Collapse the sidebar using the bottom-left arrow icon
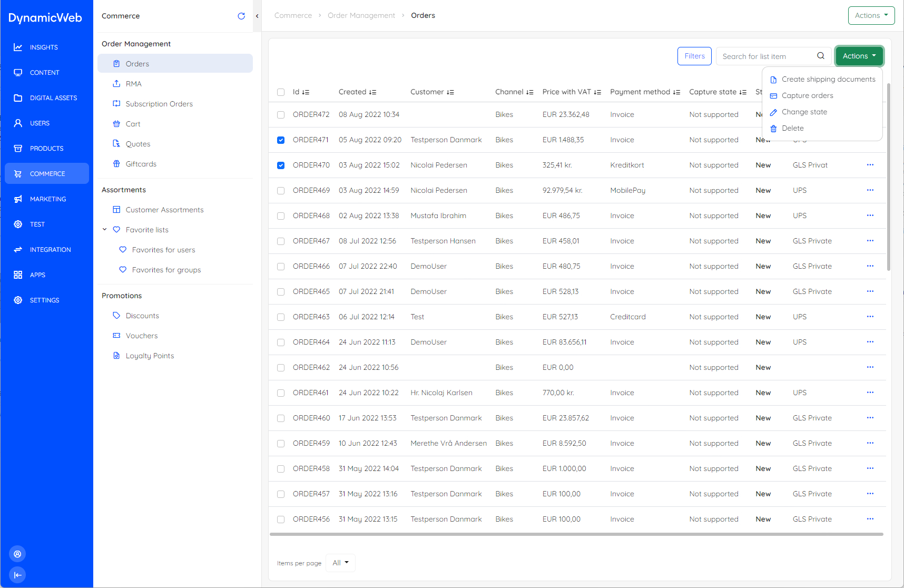The width and height of the screenshot is (904, 588). click(x=17, y=575)
